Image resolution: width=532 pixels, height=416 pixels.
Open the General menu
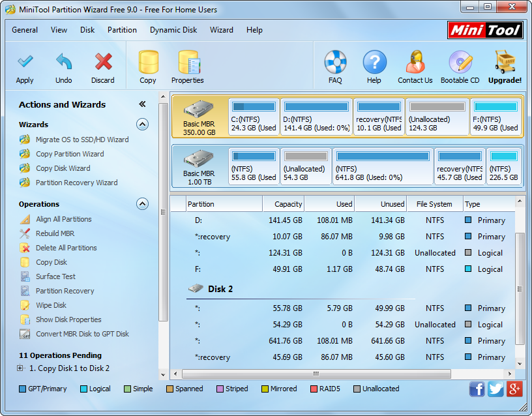coord(25,30)
